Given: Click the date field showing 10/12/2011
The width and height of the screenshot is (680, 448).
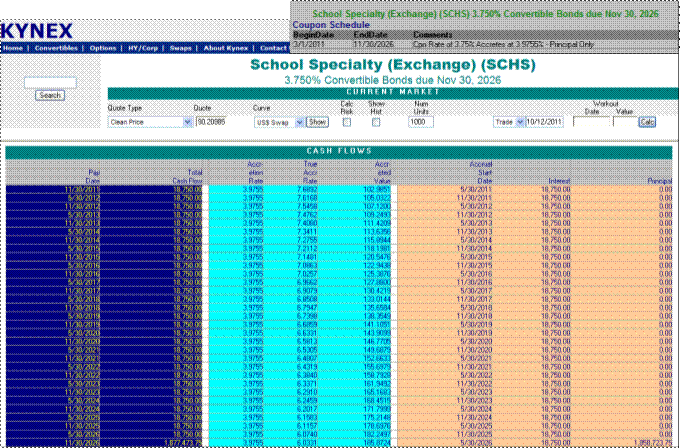Looking at the screenshot, I should pos(544,122).
